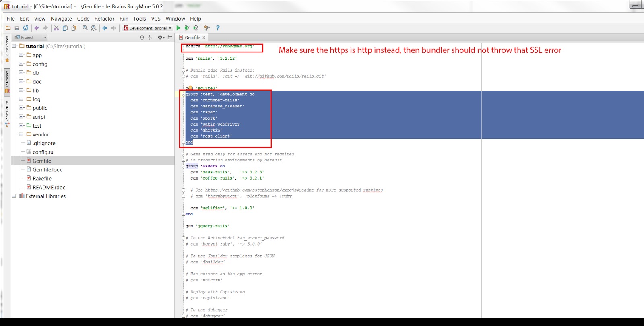The width and height of the screenshot is (644, 326).
Task: Hide the Project panel with pin icon
Action: tap(170, 37)
